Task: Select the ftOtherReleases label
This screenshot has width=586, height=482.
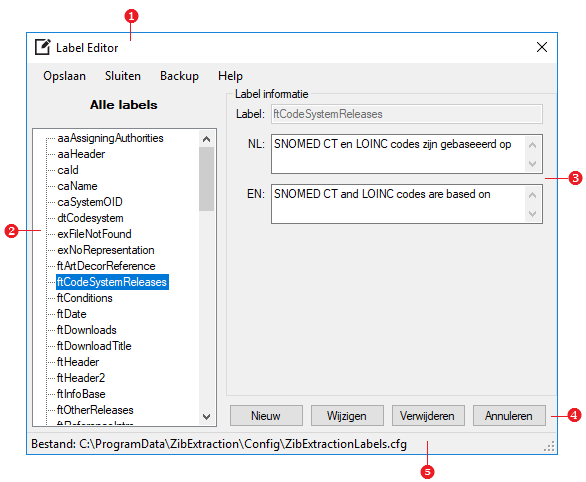Action: (95, 410)
